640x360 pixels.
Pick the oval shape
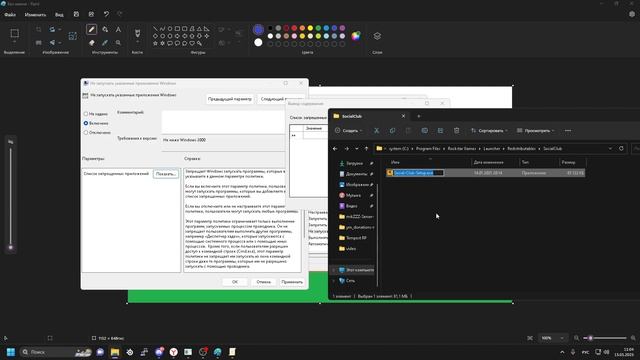click(170, 29)
